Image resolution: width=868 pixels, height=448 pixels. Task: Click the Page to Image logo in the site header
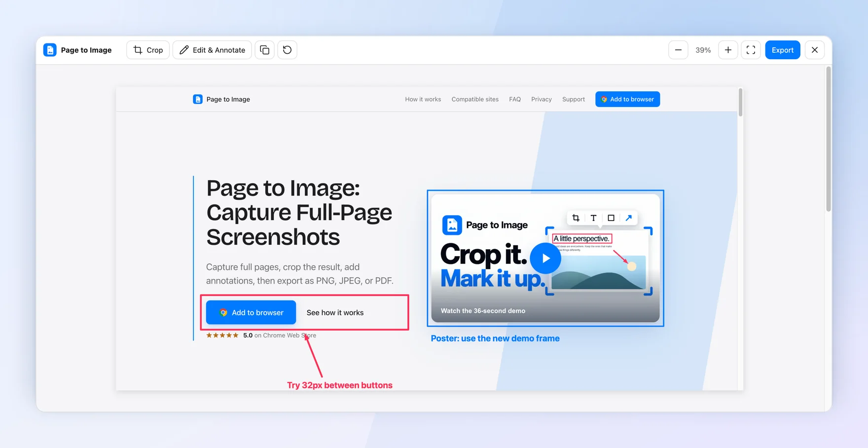221,99
